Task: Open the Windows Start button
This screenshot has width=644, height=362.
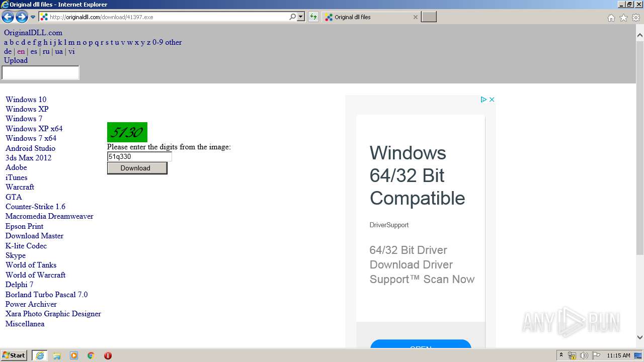Action: (x=14, y=355)
